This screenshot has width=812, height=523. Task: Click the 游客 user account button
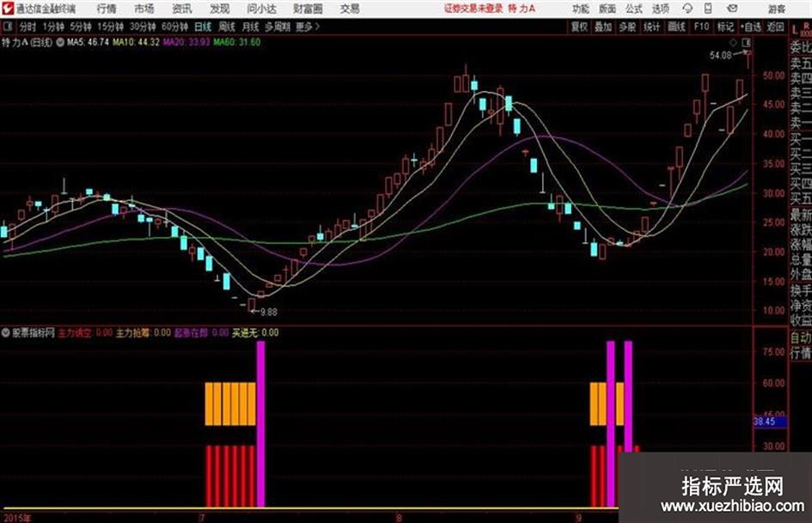776,9
